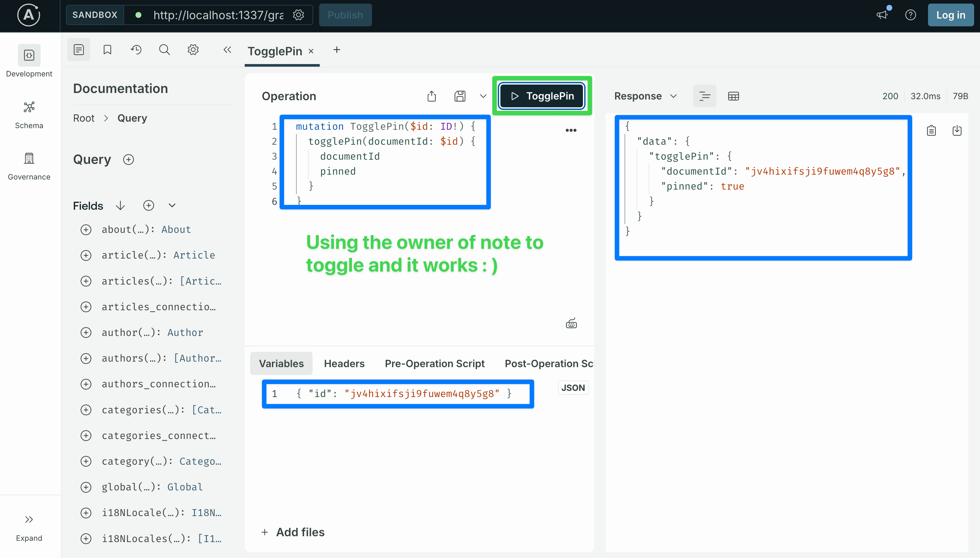Copy the response with the clipboard icon

(x=931, y=131)
